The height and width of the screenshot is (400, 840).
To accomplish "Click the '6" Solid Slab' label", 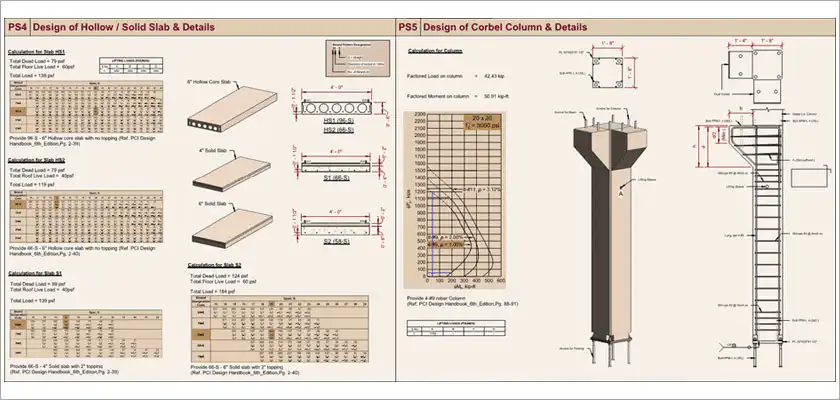I will [211, 204].
